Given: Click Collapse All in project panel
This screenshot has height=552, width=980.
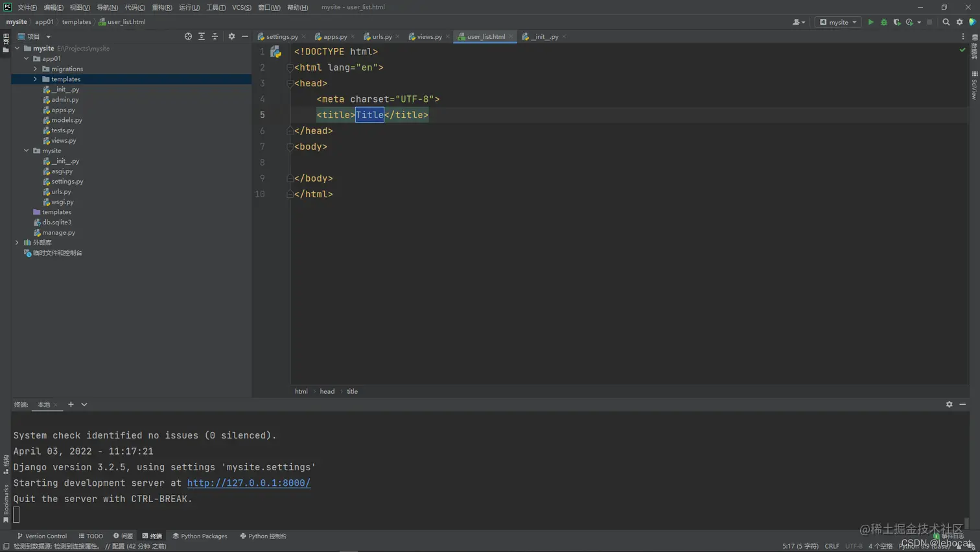Looking at the screenshot, I should pyautogui.click(x=215, y=36).
